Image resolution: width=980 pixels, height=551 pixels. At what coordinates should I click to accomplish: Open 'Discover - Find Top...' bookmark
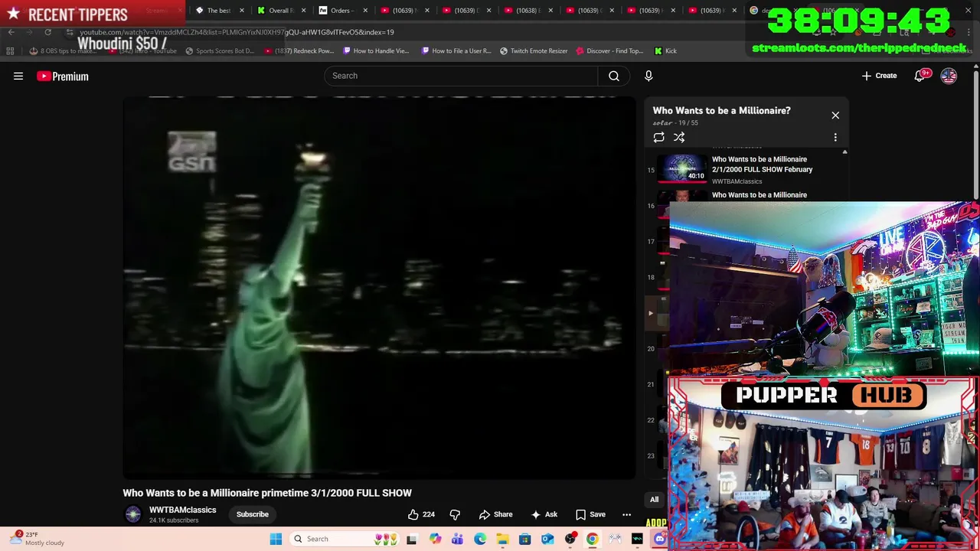click(609, 51)
